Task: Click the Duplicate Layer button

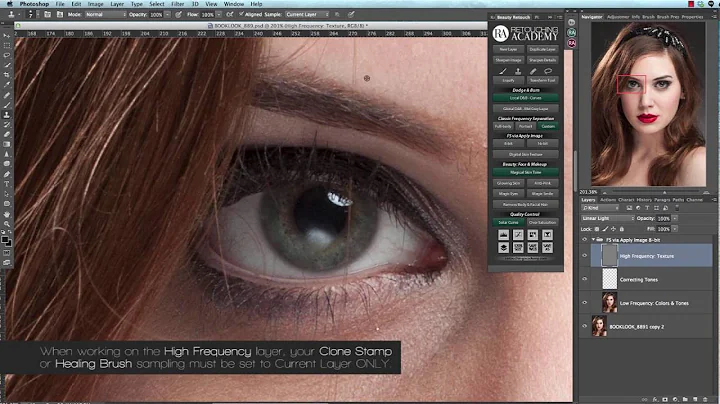Action: click(x=542, y=49)
